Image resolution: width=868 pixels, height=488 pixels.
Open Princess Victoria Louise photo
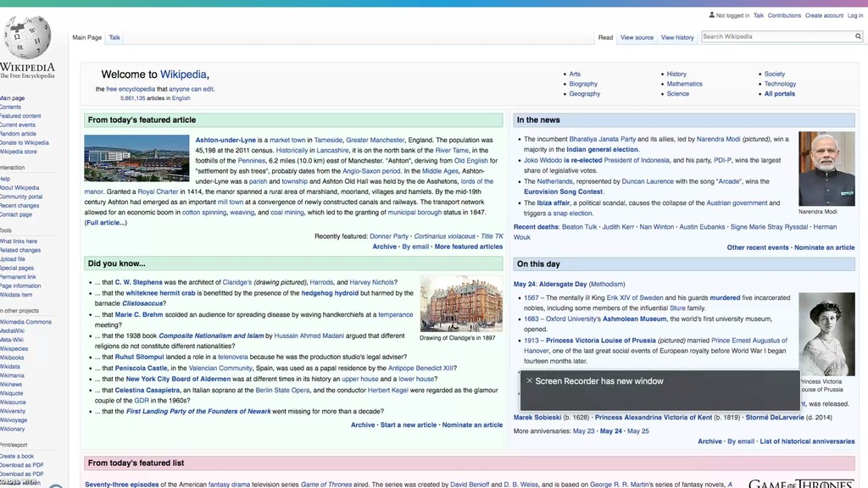coord(826,334)
